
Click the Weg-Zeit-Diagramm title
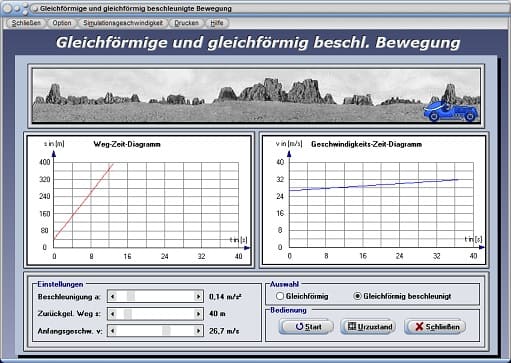click(127, 144)
